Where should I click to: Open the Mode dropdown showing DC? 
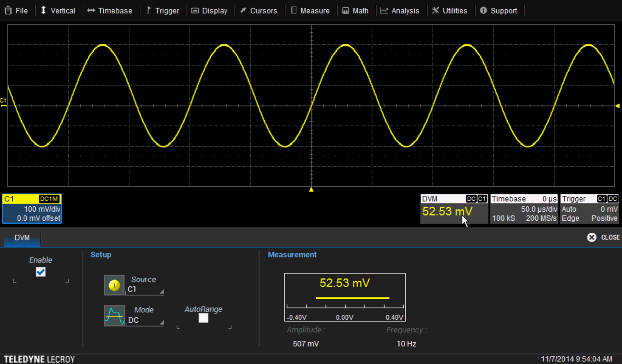coord(144,320)
